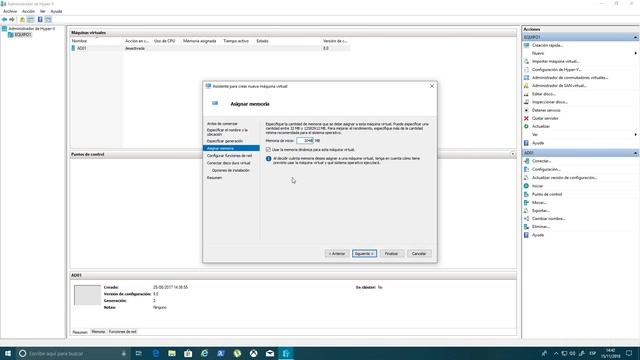Select the Editar disco action
640x360 pixels.
tap(544, 94)
